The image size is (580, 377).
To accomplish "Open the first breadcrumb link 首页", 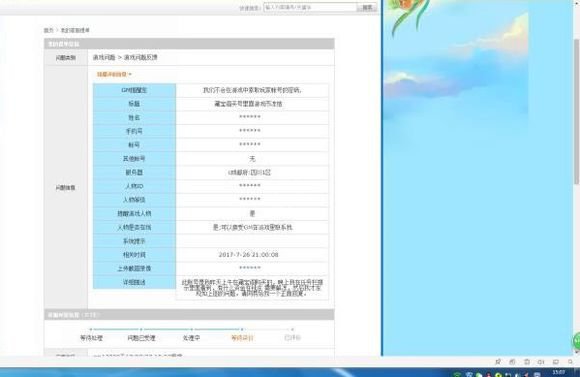I will pyautogui.click(x=48, y=30).
